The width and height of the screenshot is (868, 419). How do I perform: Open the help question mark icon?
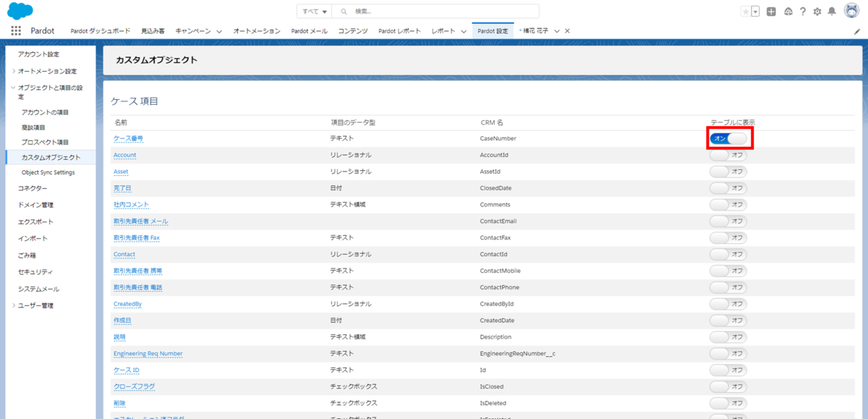tap(803, 12)
